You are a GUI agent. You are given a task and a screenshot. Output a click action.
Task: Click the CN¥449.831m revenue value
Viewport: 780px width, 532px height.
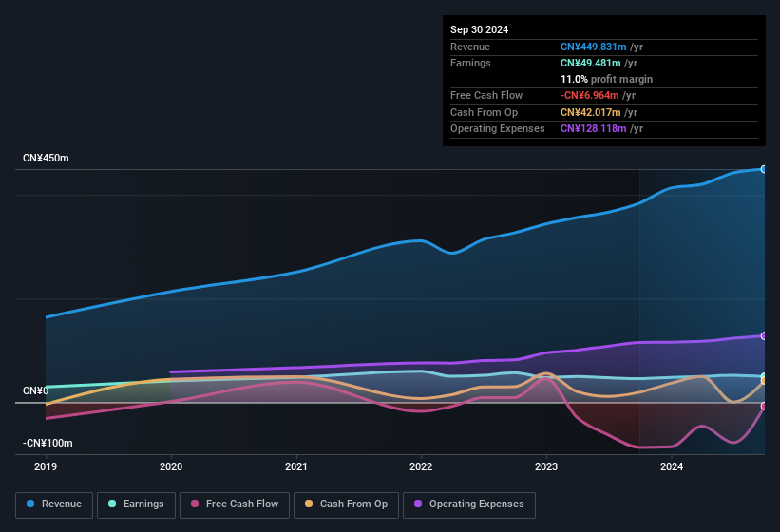(x=593, y=47)
